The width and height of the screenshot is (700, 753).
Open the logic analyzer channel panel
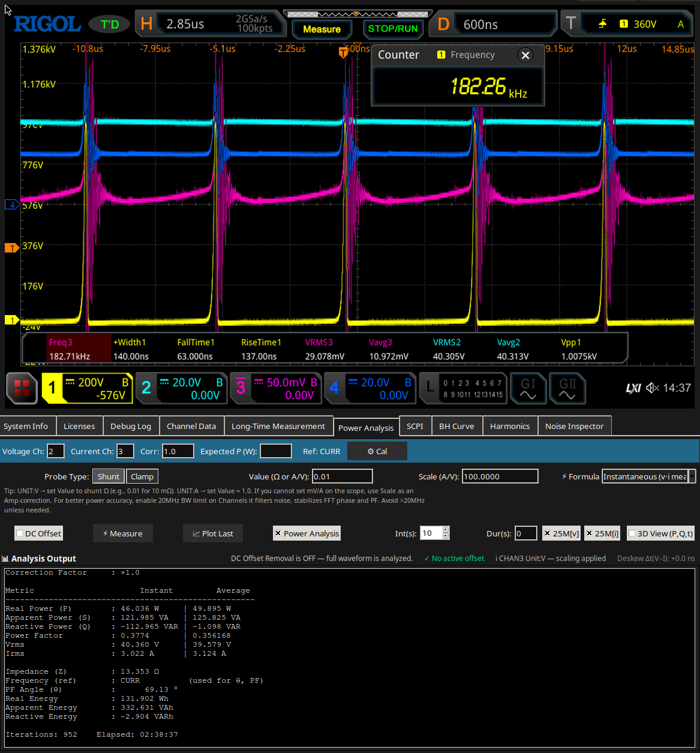click(x=462, y=388)
